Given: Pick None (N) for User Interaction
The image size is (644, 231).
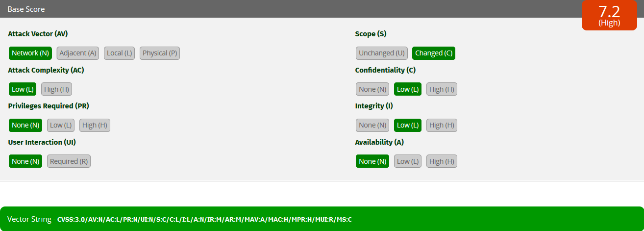Looking at the screenshot, I should pyautogui.click(x=25, y=161).
